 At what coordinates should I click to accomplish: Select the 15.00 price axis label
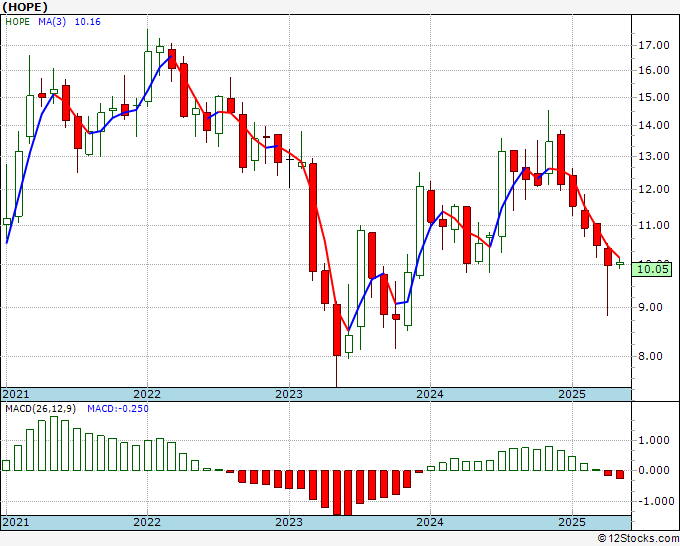654,97
